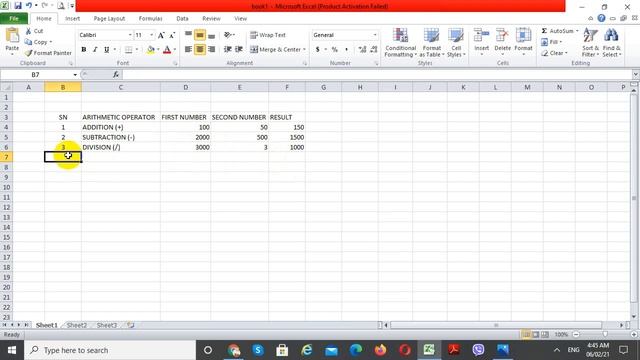Click Merge & Center button

click(x=276, y=49)
